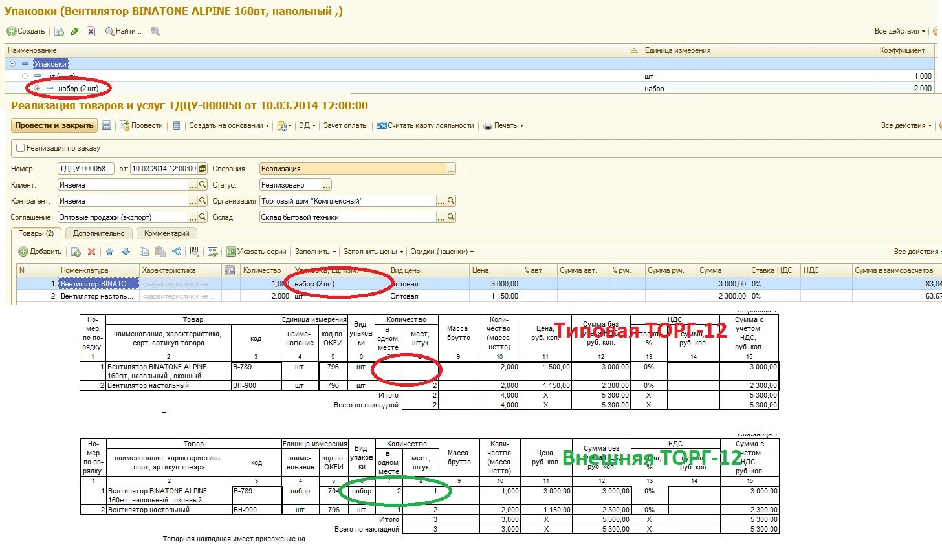Click the Найти... button
942x560 pixels.
(124, 31)
